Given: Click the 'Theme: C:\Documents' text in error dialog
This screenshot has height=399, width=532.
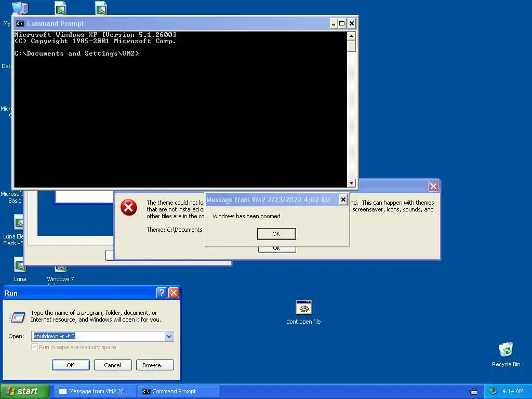Looking at the screenshot, I should click(x=175, y=230).
